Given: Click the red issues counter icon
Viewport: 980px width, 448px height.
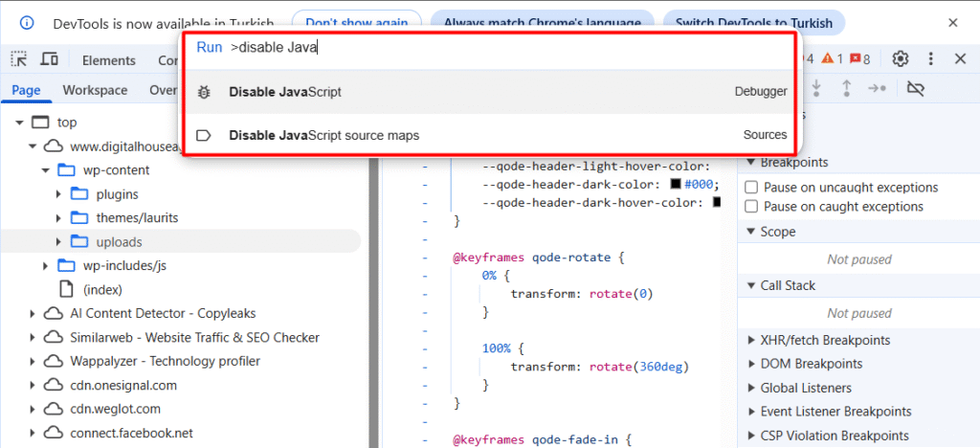Looking at the screenshot, I should 858,59.
